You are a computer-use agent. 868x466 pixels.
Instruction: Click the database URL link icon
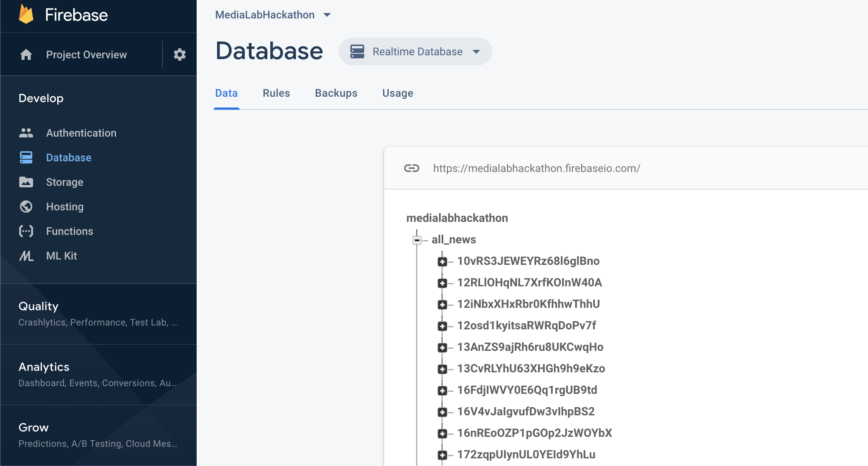pos(411,168)
